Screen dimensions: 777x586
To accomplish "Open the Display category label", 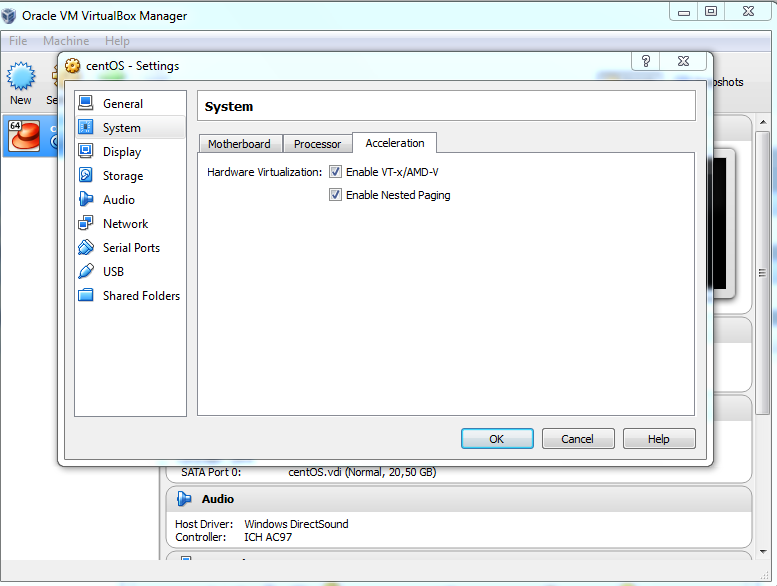I will click(122, 152).
